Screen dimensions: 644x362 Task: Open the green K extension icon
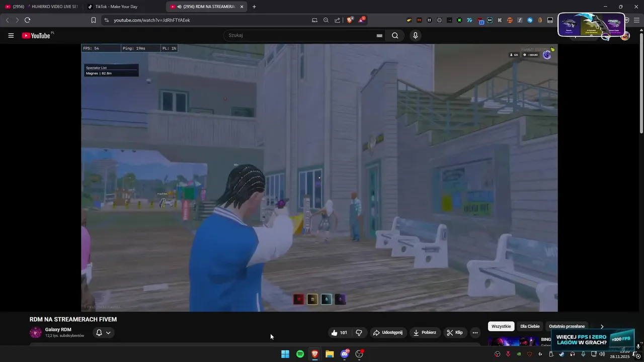pyautogui.click(x=459, y=20)
